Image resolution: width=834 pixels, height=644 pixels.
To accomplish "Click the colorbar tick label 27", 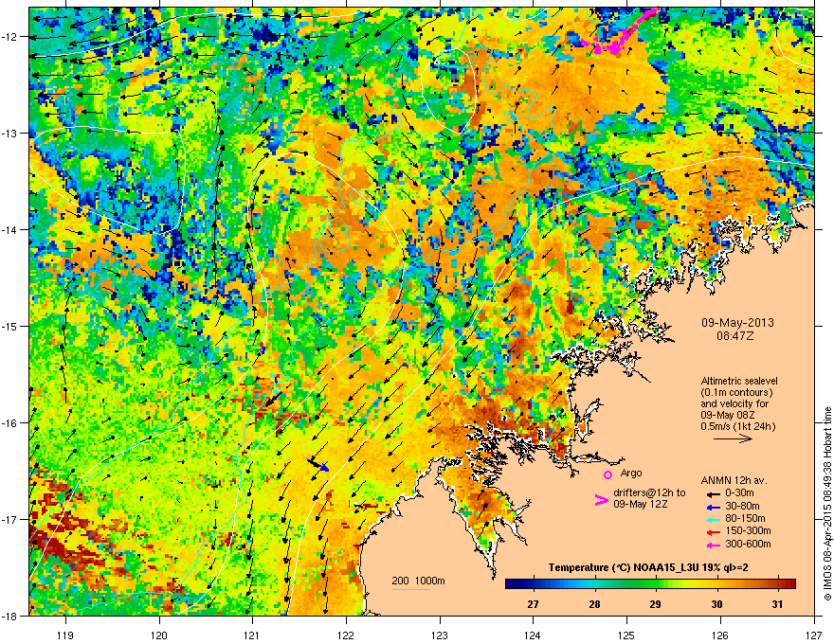I will 533,604.
